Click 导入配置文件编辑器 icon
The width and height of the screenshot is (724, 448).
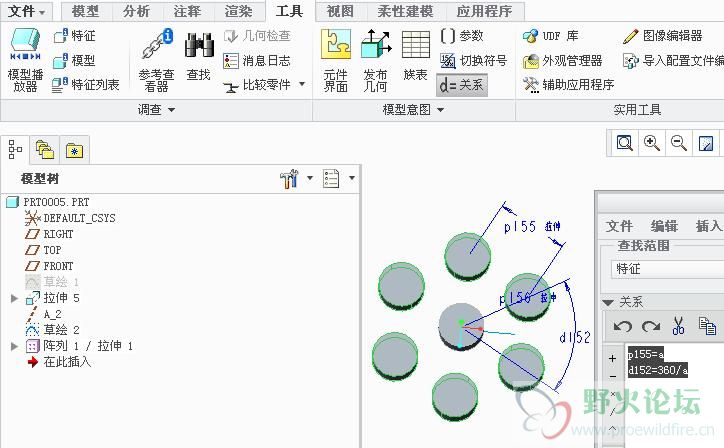[x=631, y=61]
